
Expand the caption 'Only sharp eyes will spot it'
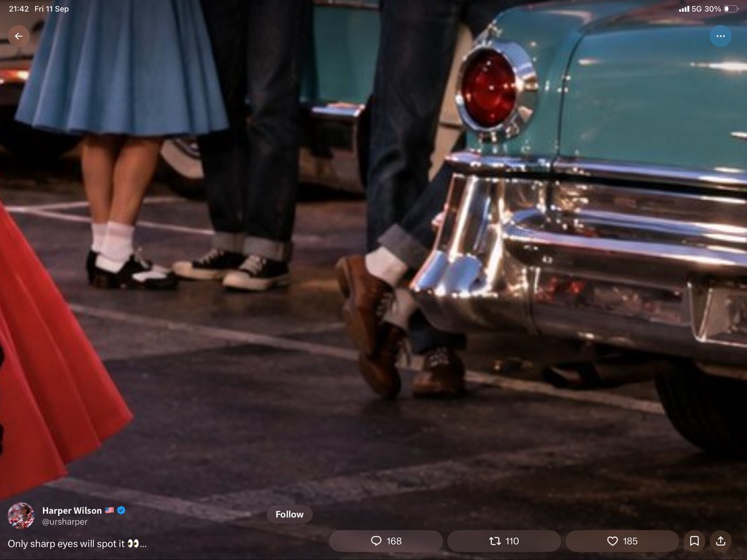click(77, 544)
